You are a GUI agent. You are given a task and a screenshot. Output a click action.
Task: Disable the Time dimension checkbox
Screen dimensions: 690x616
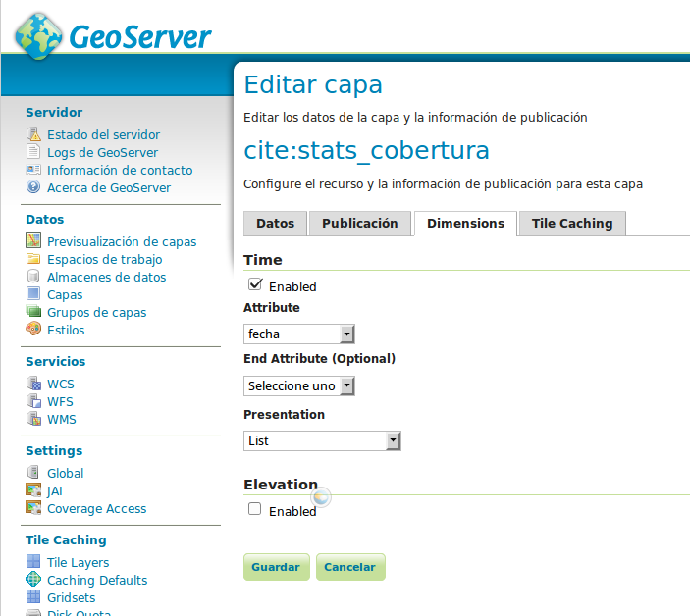tap(255, 284)
